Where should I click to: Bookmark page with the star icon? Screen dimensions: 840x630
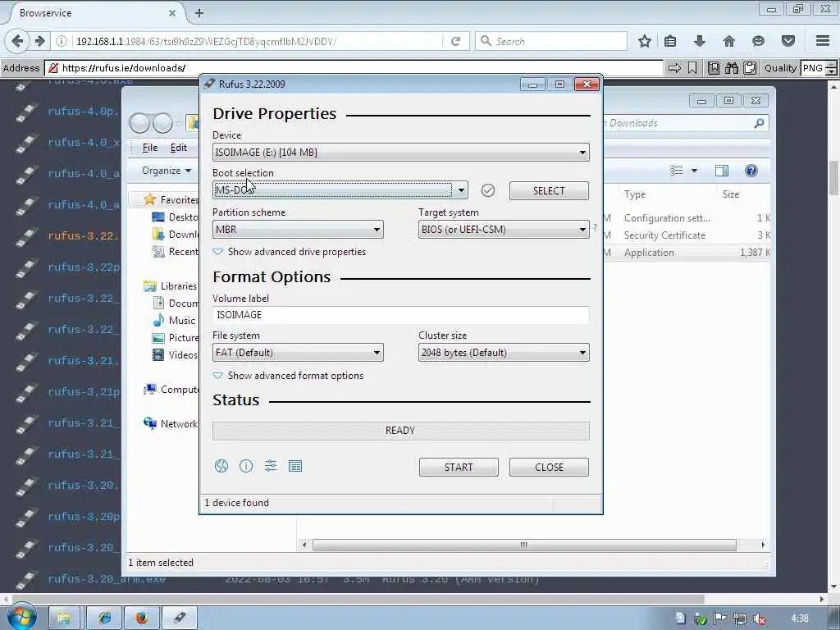click(645, 41)
